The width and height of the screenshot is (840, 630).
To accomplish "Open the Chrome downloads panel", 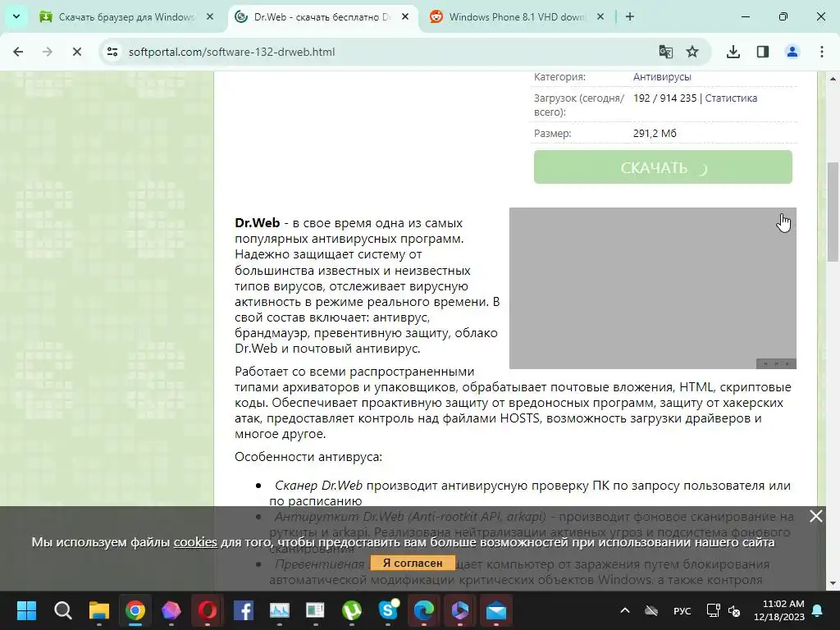I will 733,52.
